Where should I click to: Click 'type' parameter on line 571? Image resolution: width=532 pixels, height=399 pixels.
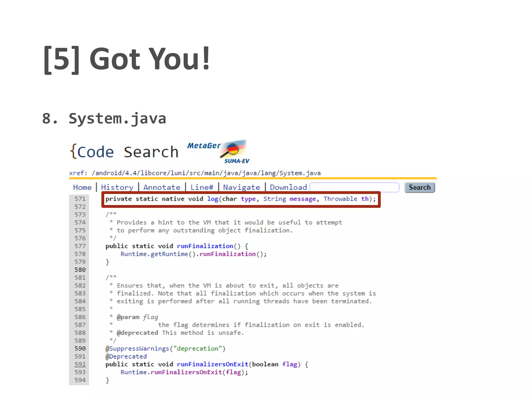pos(248,199)
